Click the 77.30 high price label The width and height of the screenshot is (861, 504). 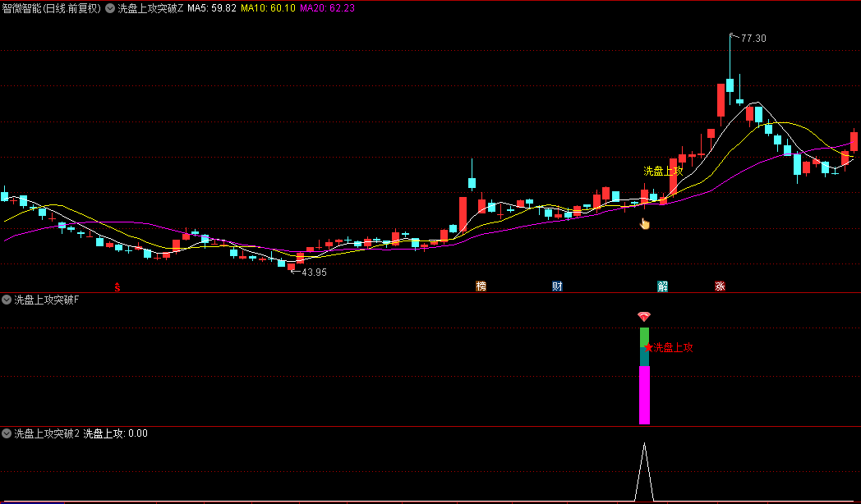click(x=753, y=39)
